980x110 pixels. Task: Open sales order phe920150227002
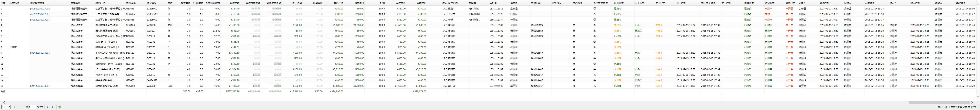point(40,8)
